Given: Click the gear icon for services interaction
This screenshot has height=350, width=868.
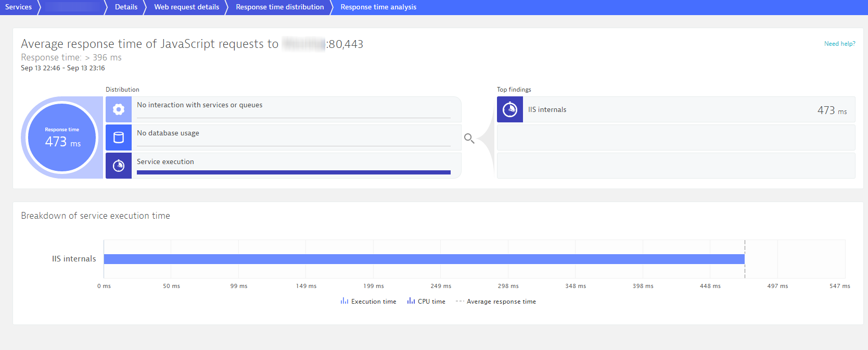Looking at the screenshot, I should [119, 109].
